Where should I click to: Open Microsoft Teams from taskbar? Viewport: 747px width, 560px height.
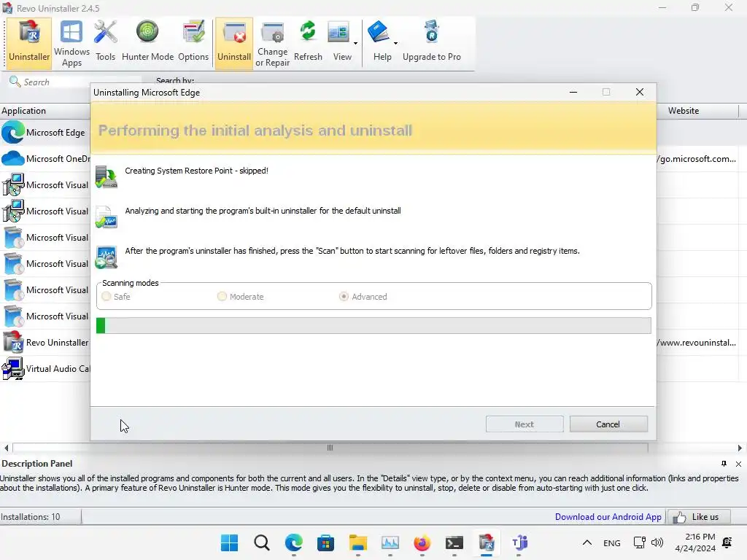click(519, 542)
